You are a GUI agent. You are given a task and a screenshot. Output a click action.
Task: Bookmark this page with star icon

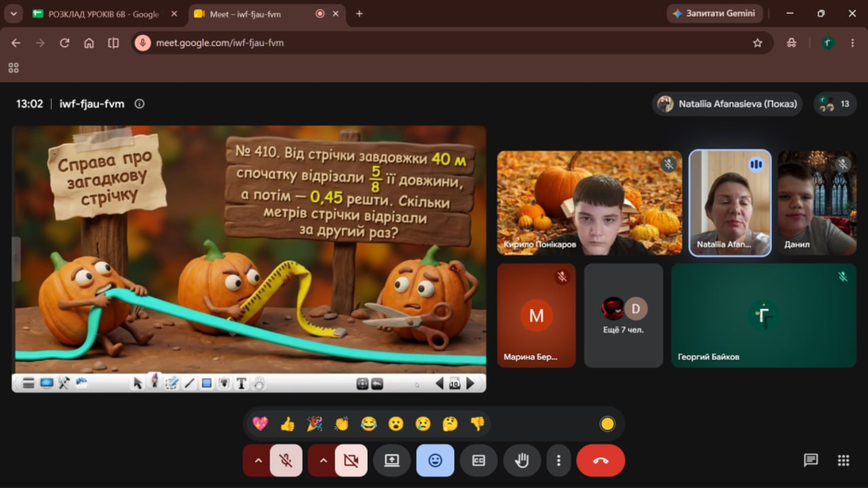[x=757, y=42]
